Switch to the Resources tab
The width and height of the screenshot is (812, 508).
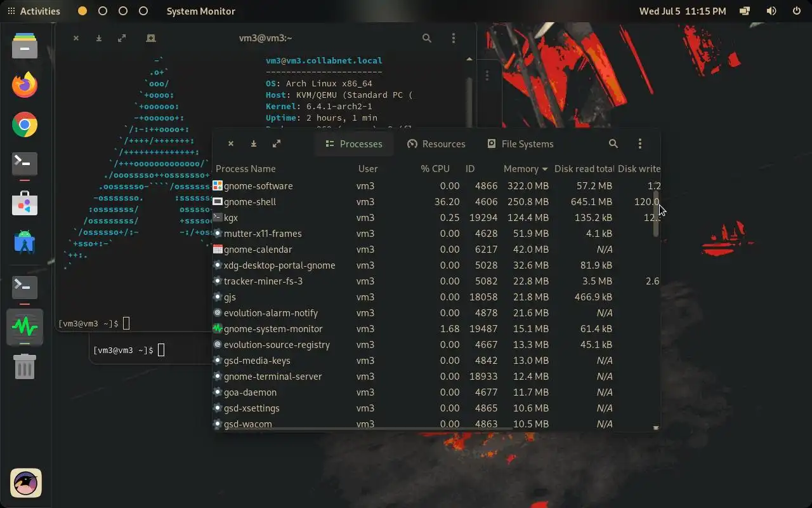pyautogui.click(x=436, y=144)
